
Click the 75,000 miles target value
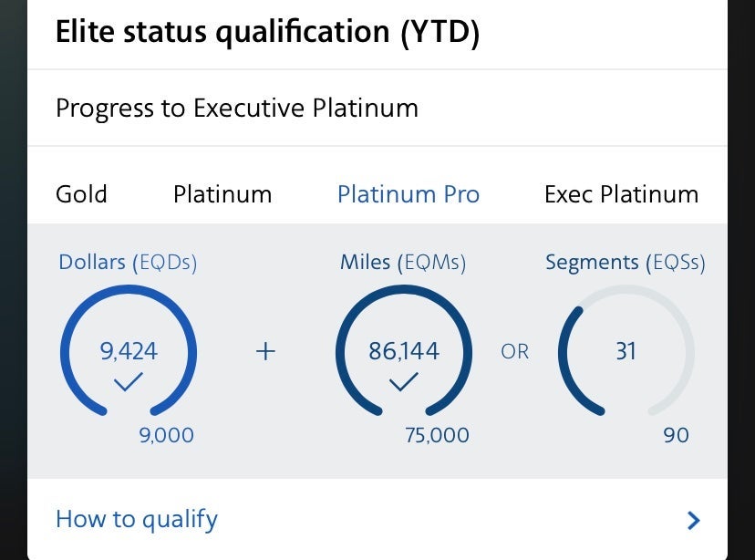click(437, 435)
